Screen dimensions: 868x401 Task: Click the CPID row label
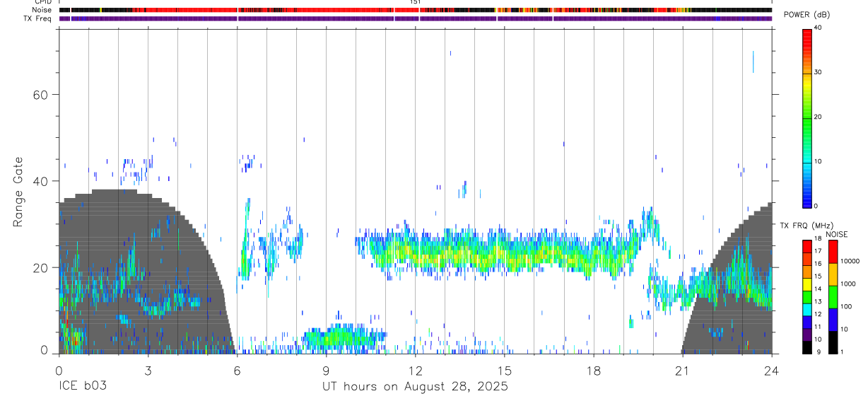pos(42,2)
